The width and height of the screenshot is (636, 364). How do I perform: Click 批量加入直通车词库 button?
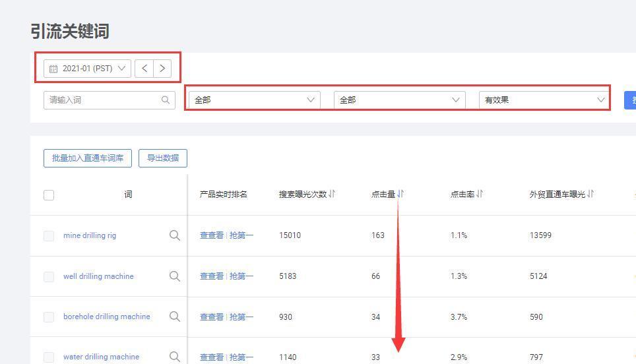pyautogui.click(x=88, y=158)
